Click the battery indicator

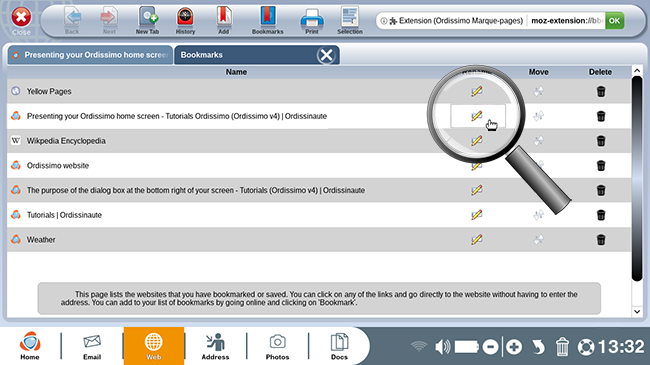467,347
